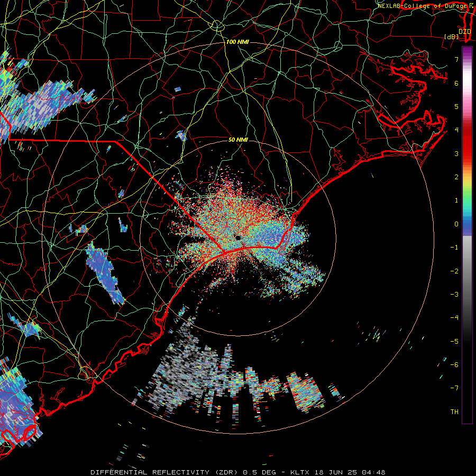Click the 1 value on the color scale

coord(456,200)
